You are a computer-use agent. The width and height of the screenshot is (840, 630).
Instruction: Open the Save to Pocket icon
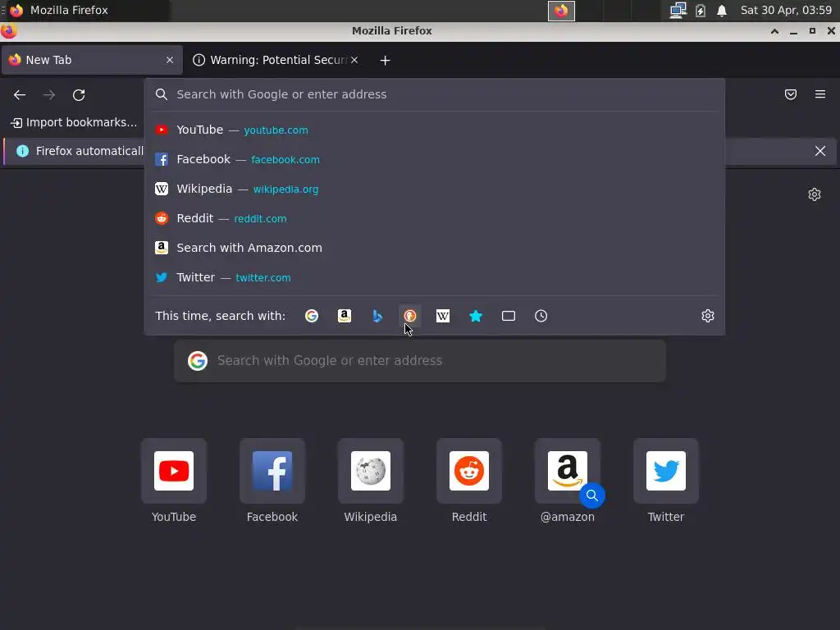790,95
